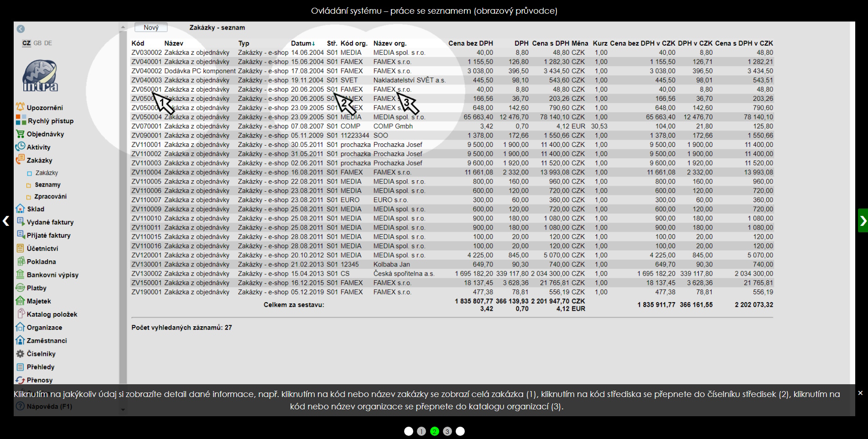This screenshot has width=868, height=439.
Task: Switch language to DE
Action: tap(48, 43)
